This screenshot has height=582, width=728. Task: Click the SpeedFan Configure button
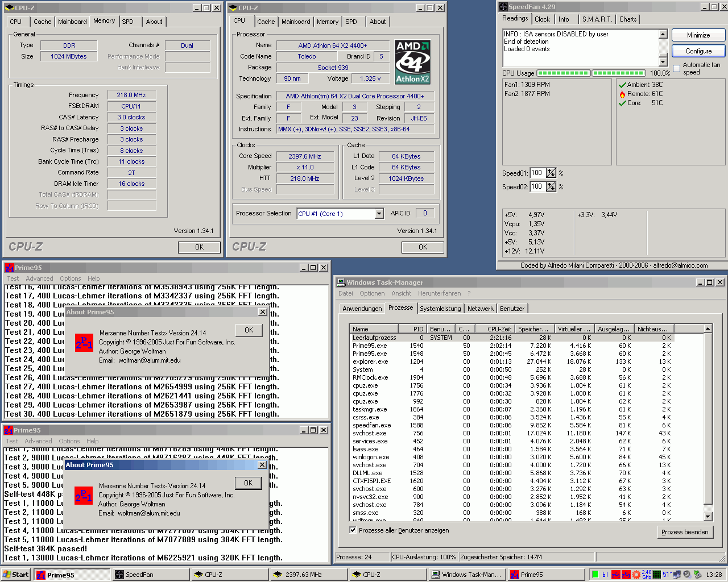point(698,51)
